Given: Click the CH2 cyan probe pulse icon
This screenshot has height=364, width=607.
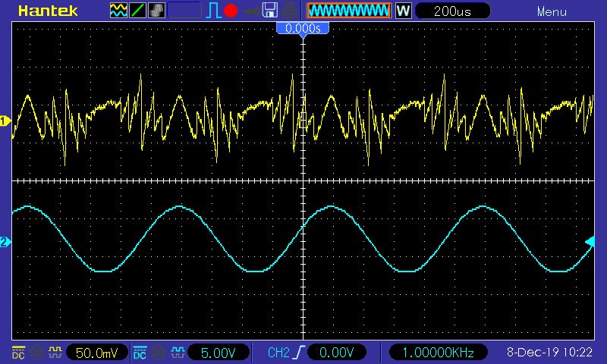Looking at the screenshot, I should tap(178, 352).
